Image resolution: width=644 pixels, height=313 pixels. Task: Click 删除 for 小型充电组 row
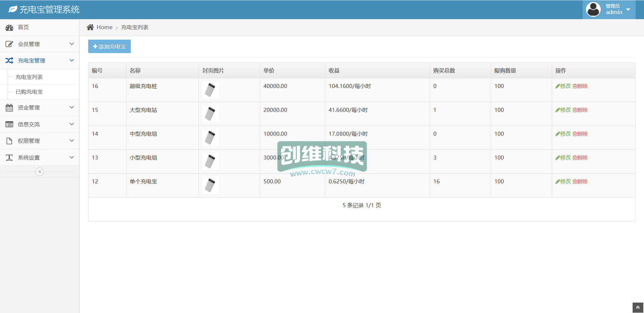tap(580, 158)
